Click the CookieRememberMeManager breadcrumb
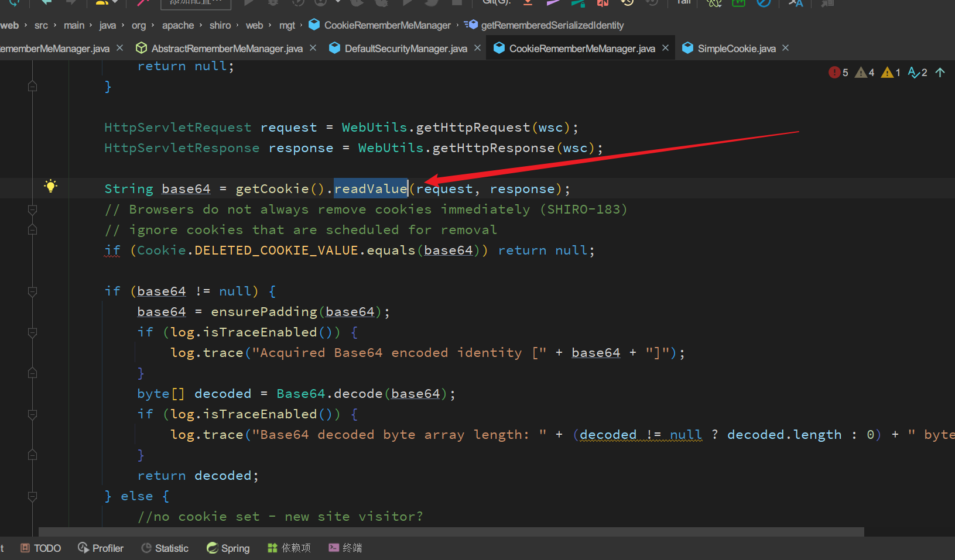Image resolution: width=955 pixels, height=560 pixels. point(388,25)
